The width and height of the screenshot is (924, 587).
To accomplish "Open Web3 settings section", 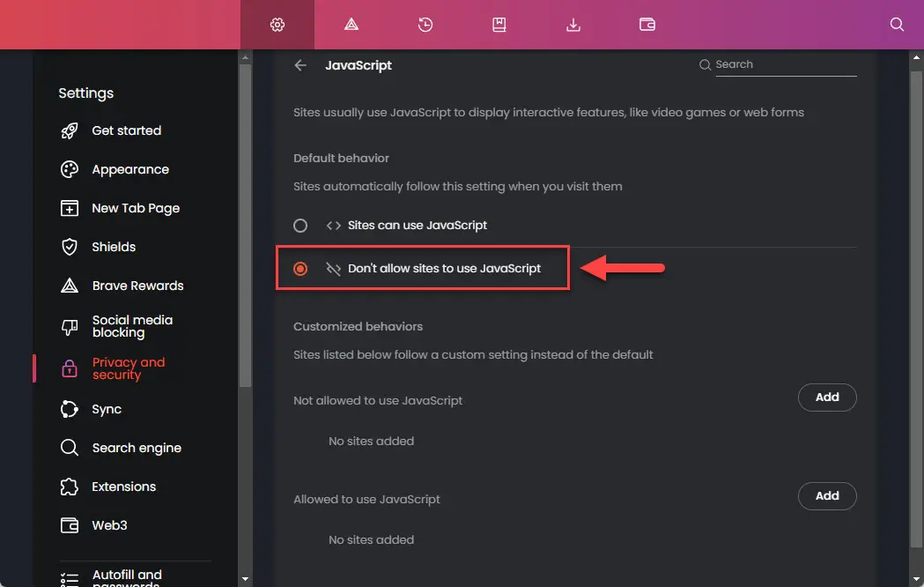I will click(x=109, y=525).
